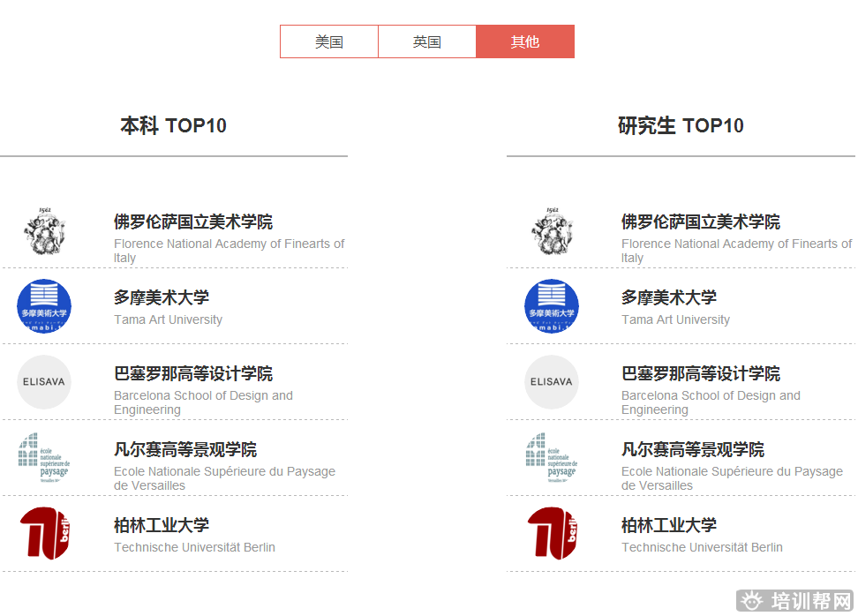Click Tama Art University logo in 研究生 TOP10 list
The image size is (858, 616).
click(552, 306)
